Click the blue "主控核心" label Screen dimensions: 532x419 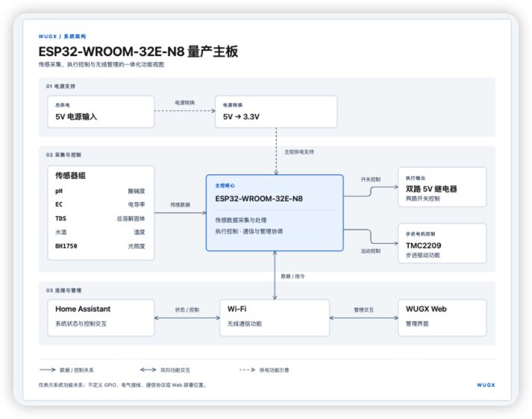[225, 186]
